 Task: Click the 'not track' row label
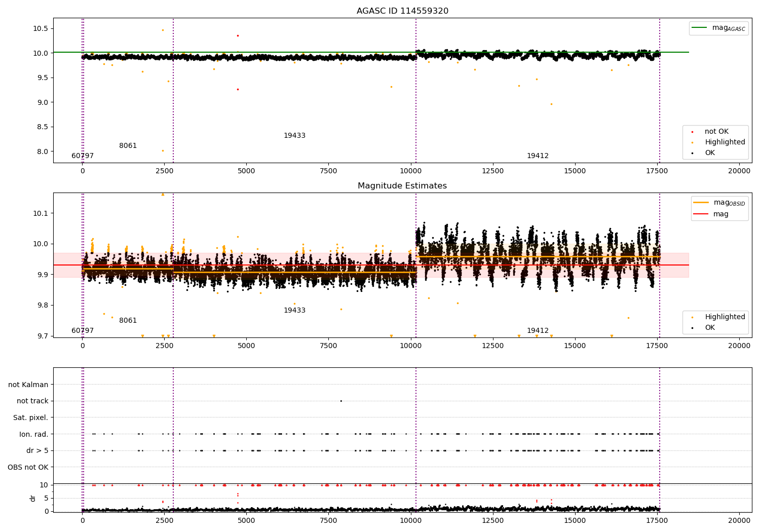32,401
